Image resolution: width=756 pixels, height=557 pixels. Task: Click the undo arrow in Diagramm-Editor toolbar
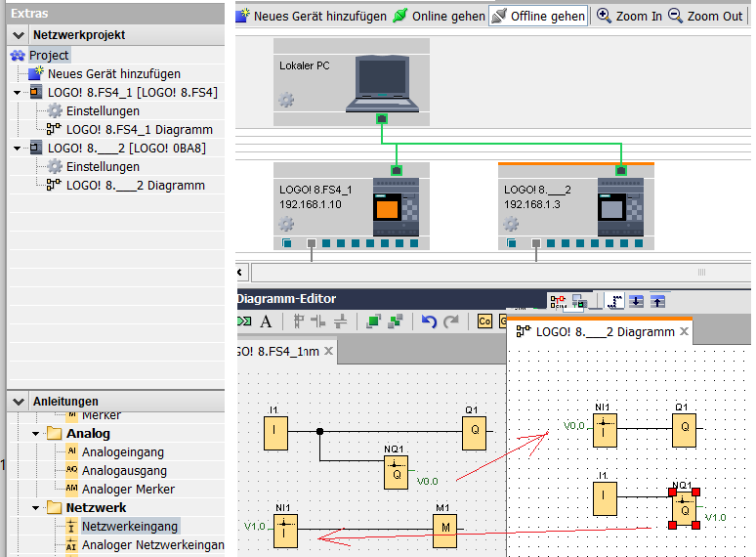pos(429,321)
